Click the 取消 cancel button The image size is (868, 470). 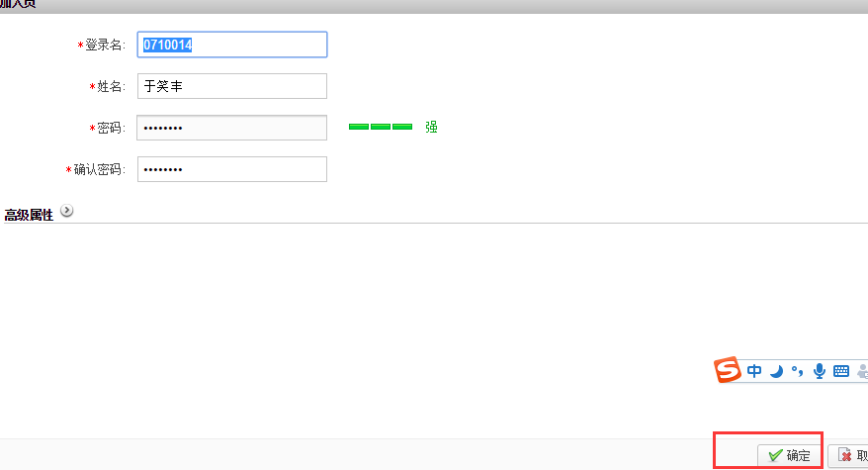click(x=849, y=455)
